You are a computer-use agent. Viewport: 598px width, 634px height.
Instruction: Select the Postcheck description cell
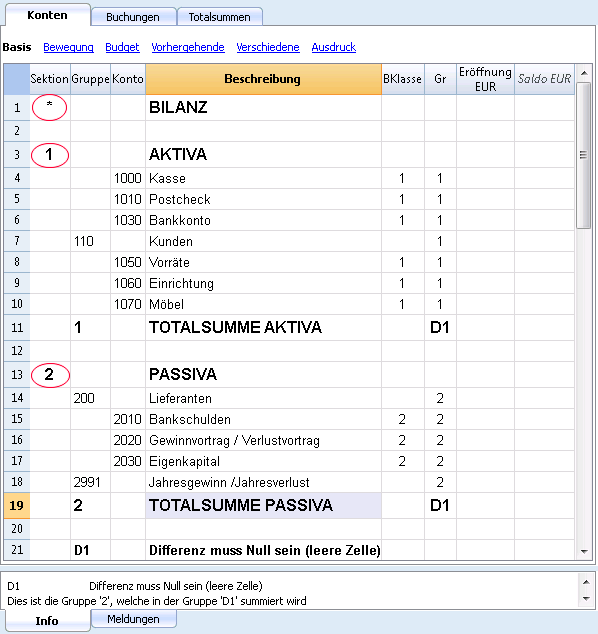coord(263,199)
